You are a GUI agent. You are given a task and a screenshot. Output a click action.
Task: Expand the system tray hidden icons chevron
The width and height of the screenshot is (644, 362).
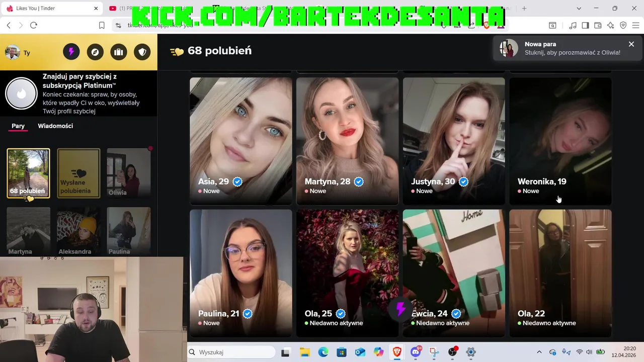click(x=539, y=352)
